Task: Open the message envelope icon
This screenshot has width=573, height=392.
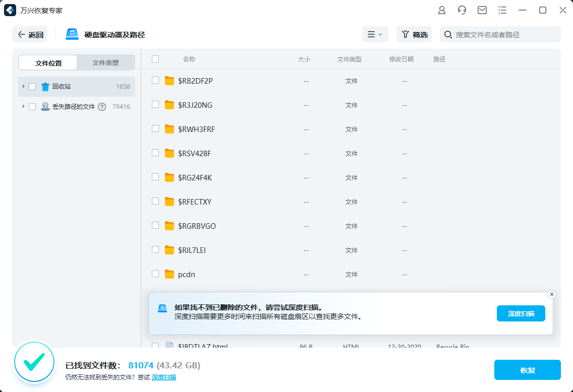Action: tap(482, 10)
